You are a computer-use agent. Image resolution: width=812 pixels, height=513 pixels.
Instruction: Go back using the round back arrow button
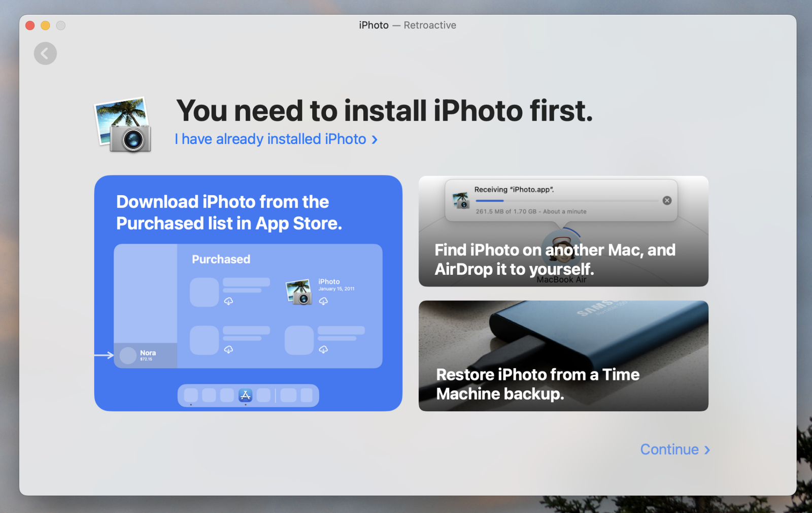click(x=45, y=53)
